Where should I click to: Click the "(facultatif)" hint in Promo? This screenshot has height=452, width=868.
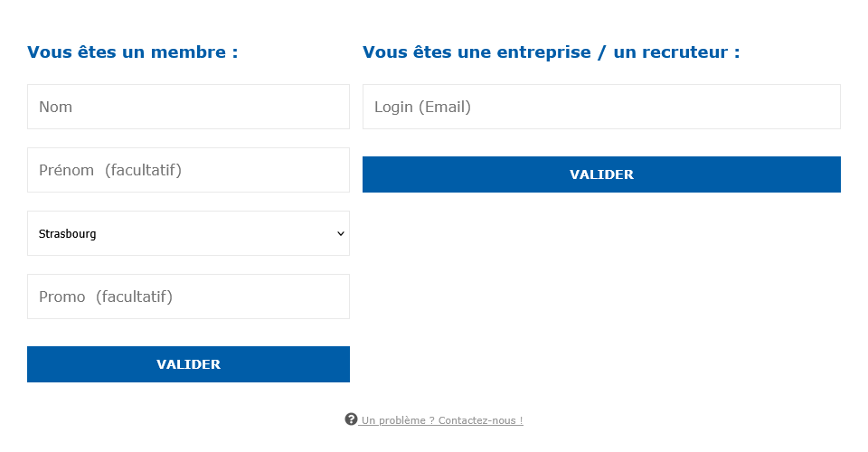134,297
